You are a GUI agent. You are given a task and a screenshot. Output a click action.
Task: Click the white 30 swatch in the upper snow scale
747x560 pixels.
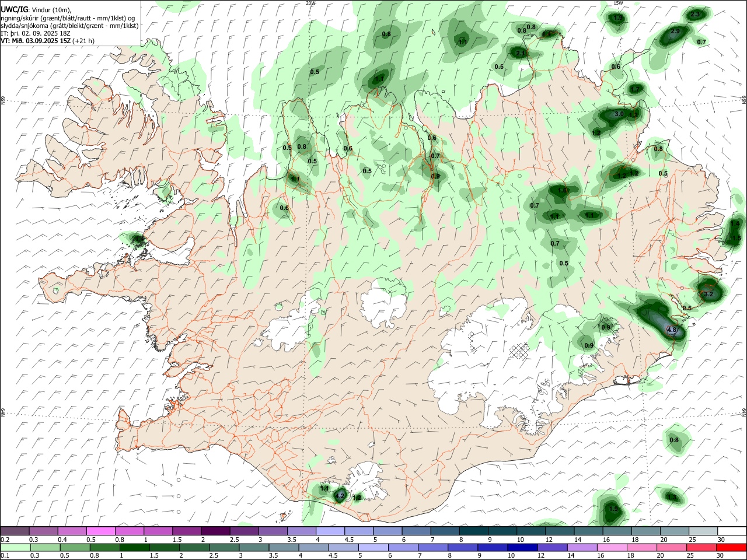[x=732, y=531]
